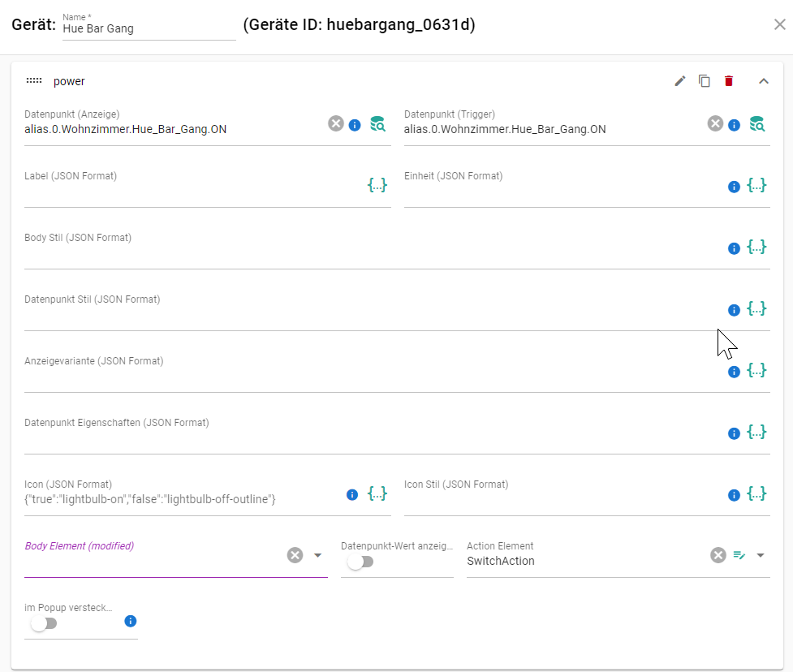This screenshot has width=793, height=672.
Task: Collapse the power section chevron
Action: (763, 81)
